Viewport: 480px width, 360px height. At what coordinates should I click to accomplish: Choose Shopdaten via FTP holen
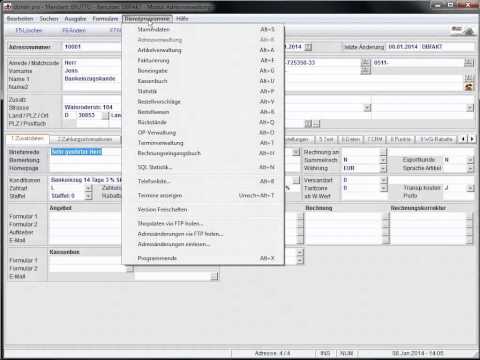pos(204,224)
